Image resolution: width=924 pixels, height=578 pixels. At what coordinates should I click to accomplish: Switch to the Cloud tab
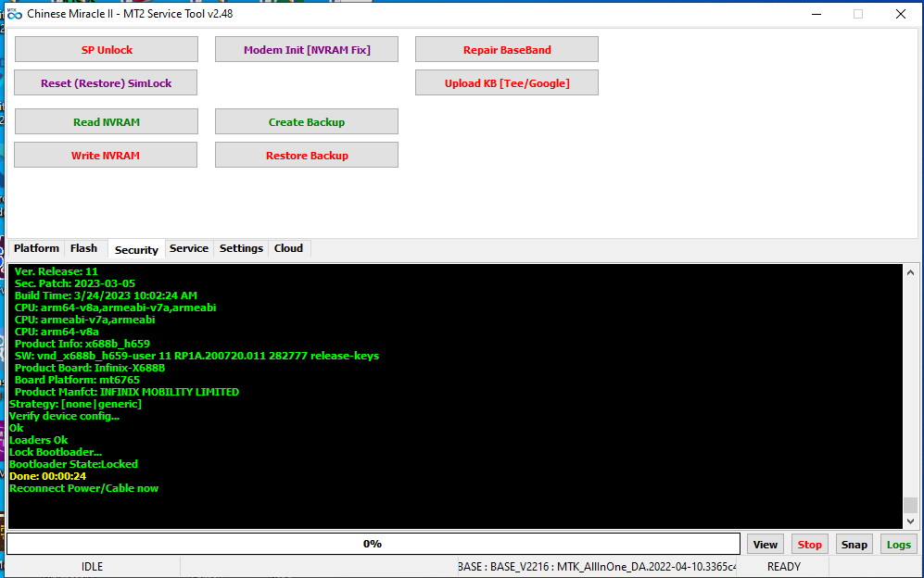tap(288, 248)
